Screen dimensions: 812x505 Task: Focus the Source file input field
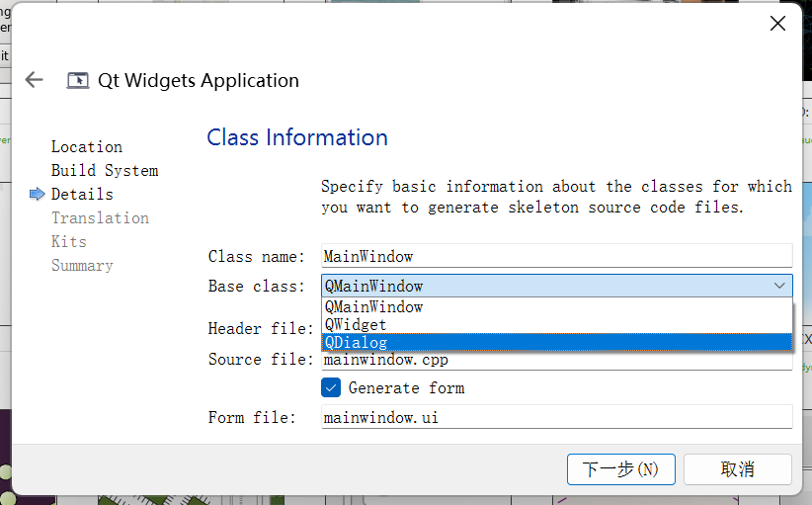(x=557, y=361)
